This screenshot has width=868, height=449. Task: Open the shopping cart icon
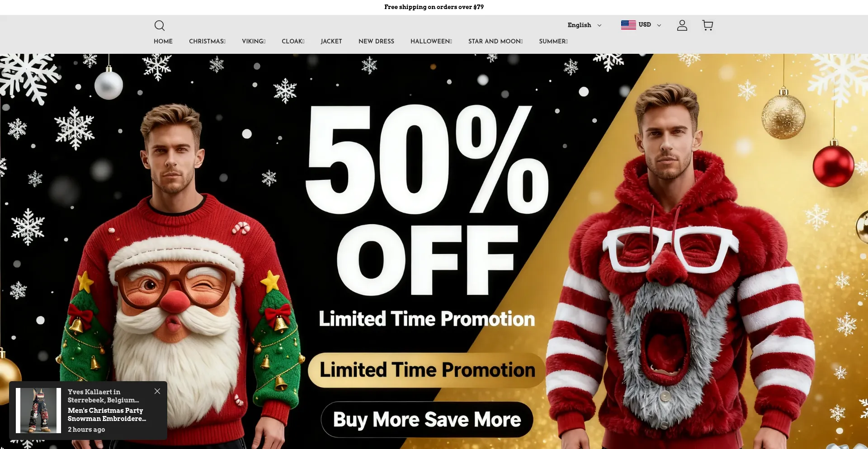[x=708, y=25]
